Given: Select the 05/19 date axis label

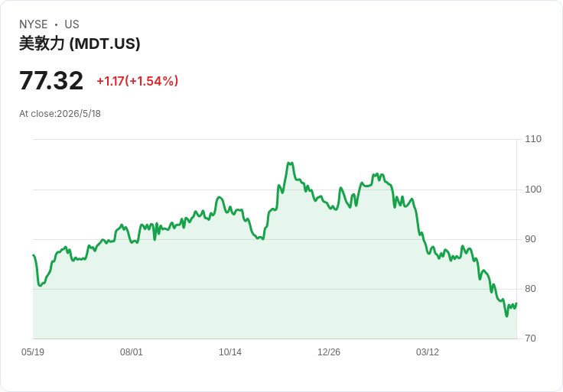Looking at the screenshot, I should 33,352.
